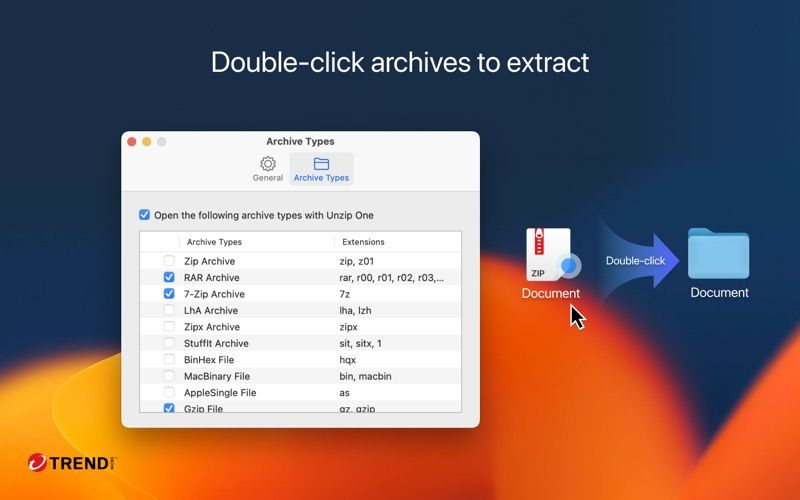Close the Archive Types window
Screen dimensions: 800x500
[132, 141]
